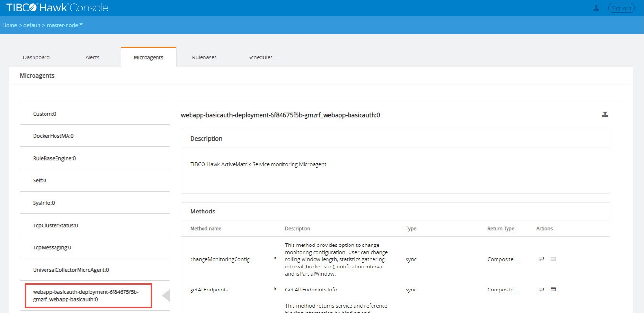Select UniversalCollectorMicroAgent:0 microagent
Screen dimensions: 644x313
coord(95,270)
